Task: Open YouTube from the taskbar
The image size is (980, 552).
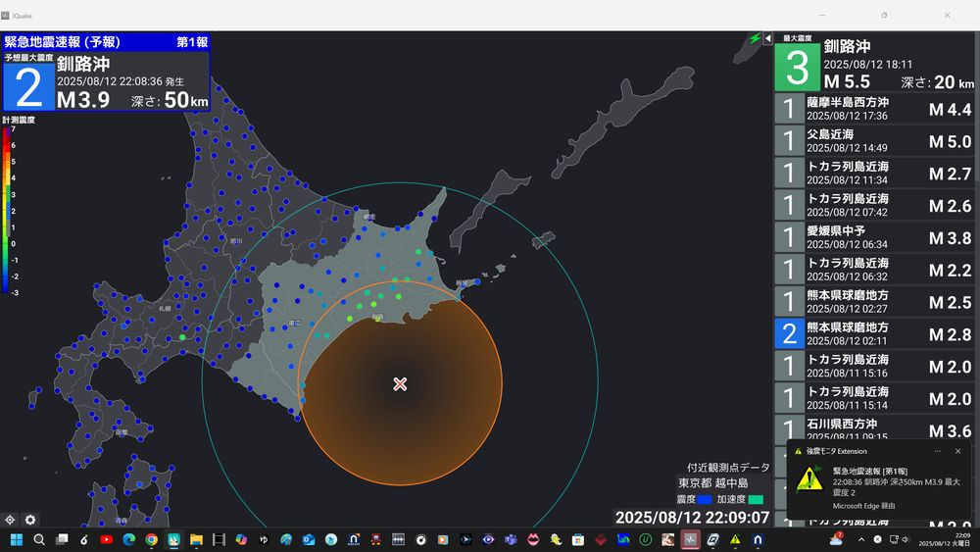Action: (106, 539)
